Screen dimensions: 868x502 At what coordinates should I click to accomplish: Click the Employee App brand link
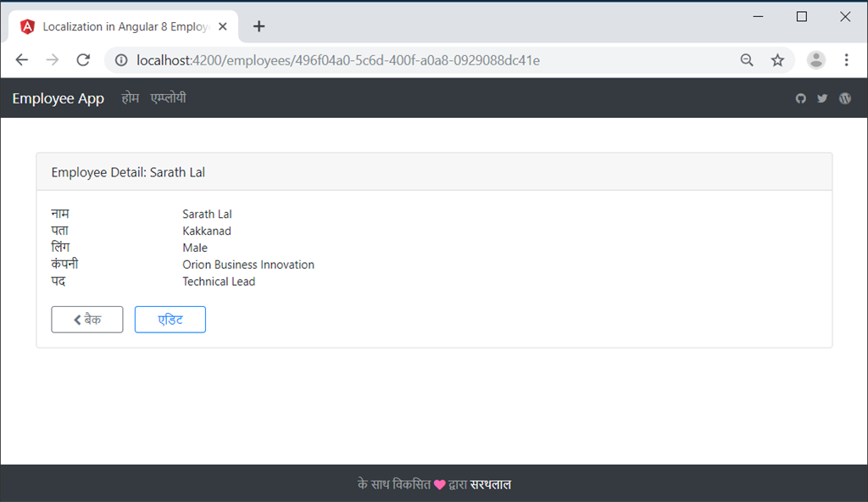tap(58, 98)
